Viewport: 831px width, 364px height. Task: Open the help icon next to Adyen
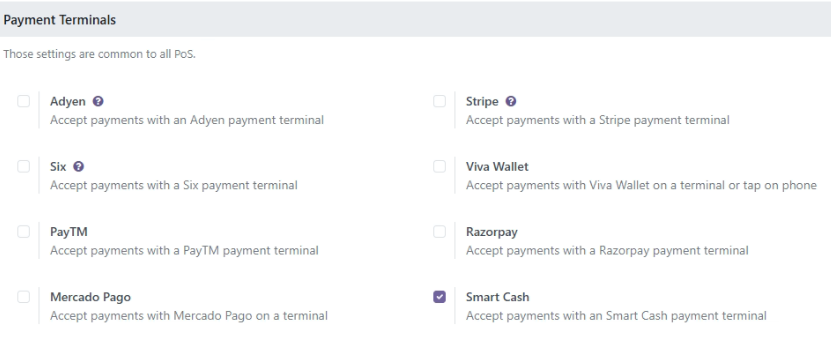[98, 101]
